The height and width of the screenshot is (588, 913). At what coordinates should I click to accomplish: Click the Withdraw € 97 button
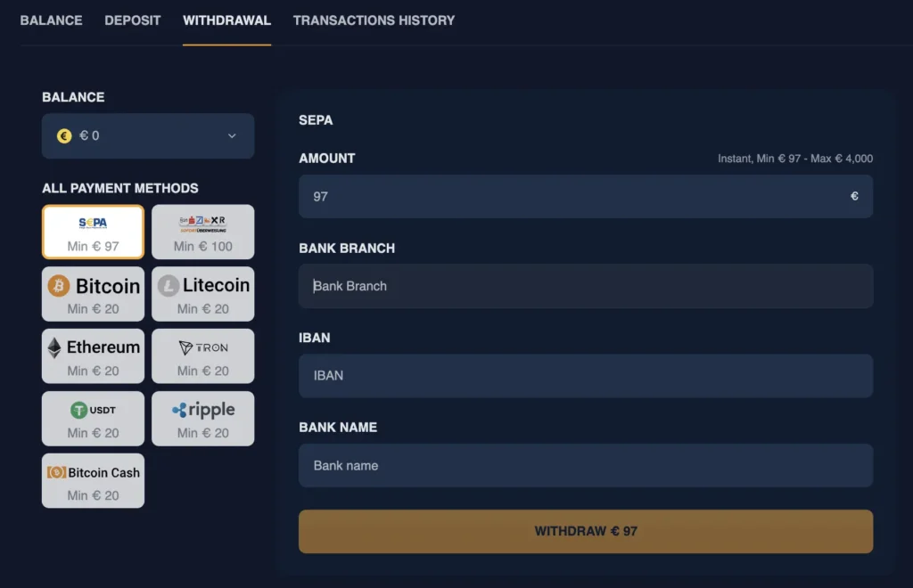(586, 531)
